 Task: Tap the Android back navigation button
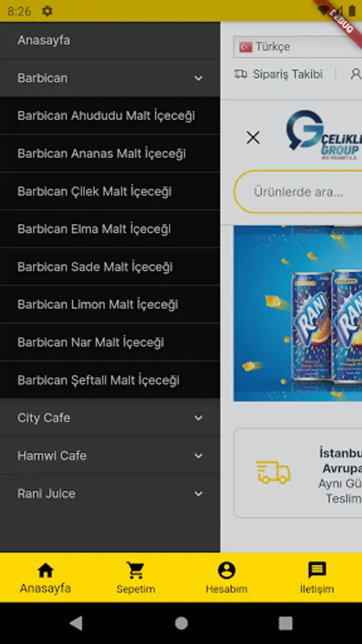tap(76, 623)
